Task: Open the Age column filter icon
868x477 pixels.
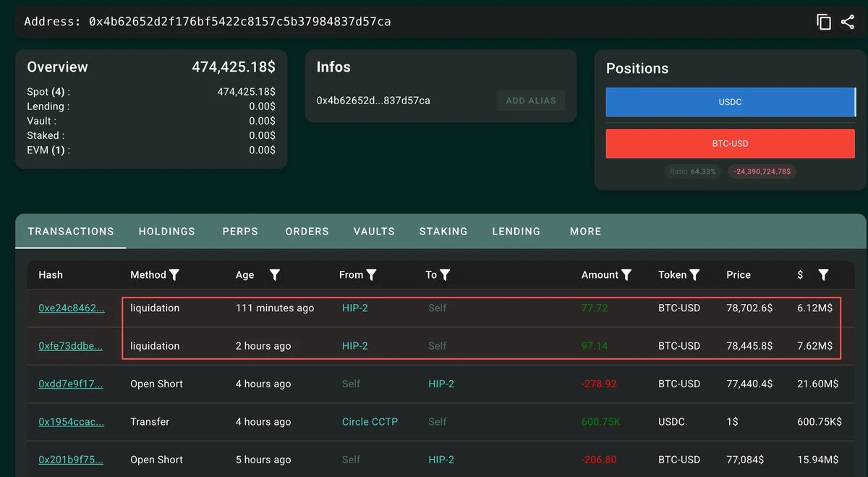Action: 275,275
